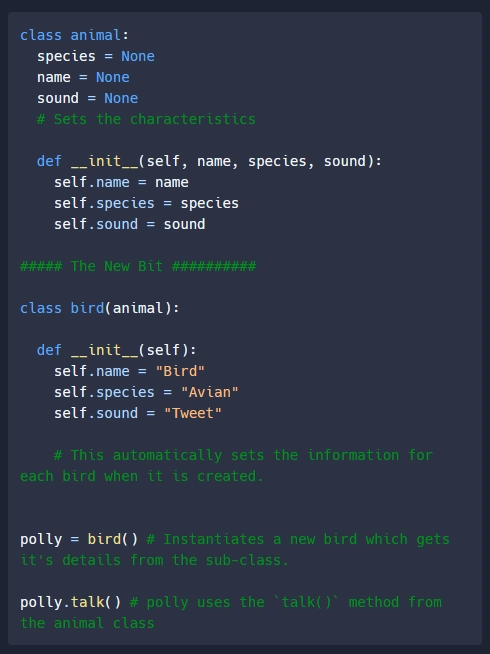Click the '##### The New Bit' comment
The width and height of the screenshot is (490, 654).
click(x=138, y=266)
